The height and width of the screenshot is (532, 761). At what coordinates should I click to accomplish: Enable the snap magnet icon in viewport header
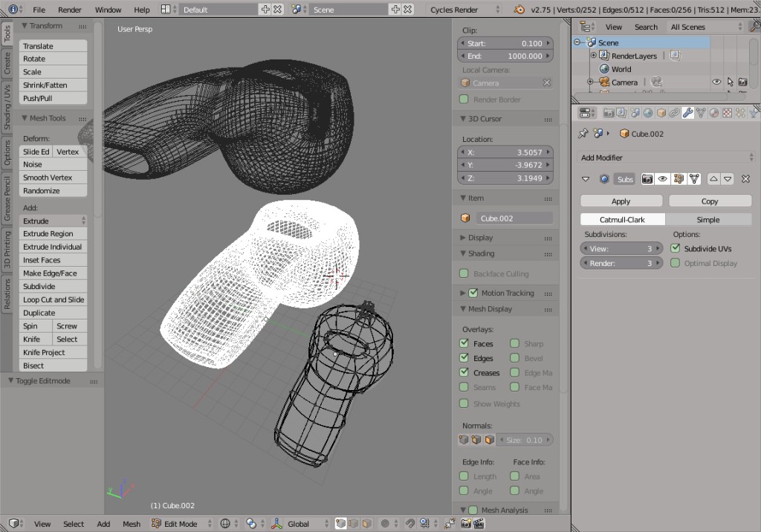(x=410, y=523)
